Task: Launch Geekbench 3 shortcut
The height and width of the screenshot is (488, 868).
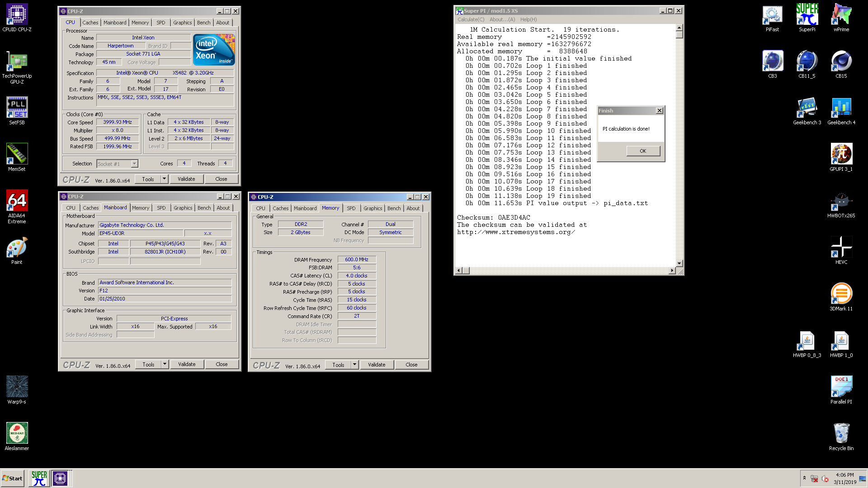Action: point(807,111)
